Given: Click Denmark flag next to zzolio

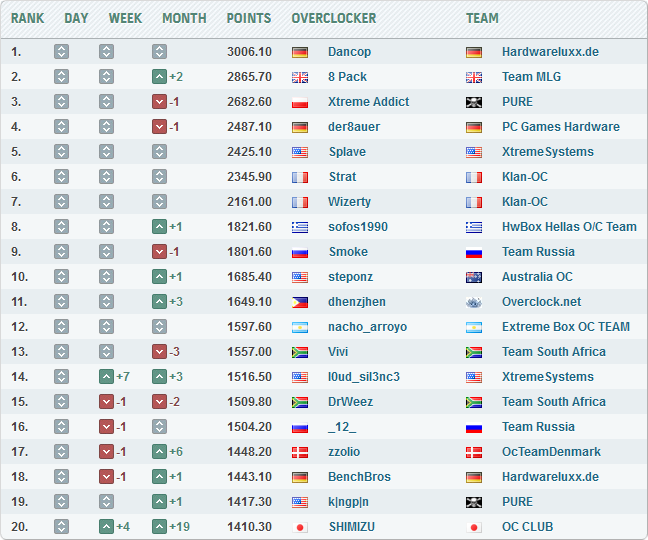Looking at the screenshot, I should point(300,452).
